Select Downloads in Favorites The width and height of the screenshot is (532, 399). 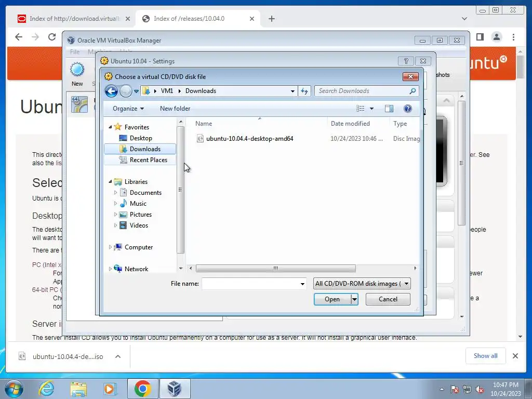(140, 149)
